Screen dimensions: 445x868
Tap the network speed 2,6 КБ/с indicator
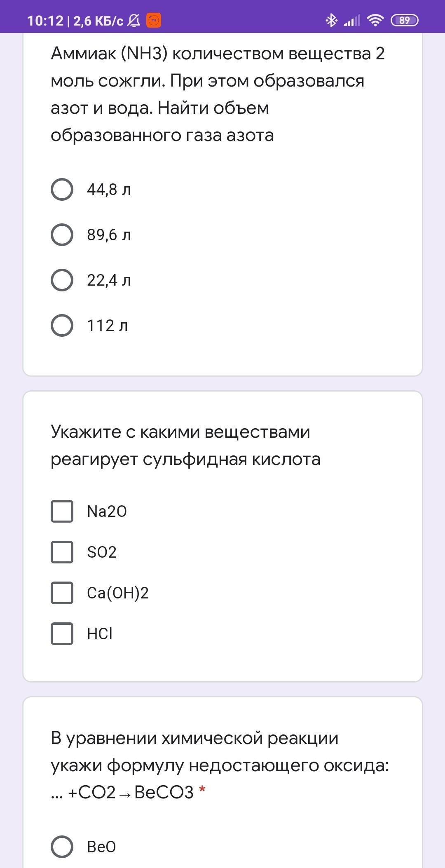[98, 21]
